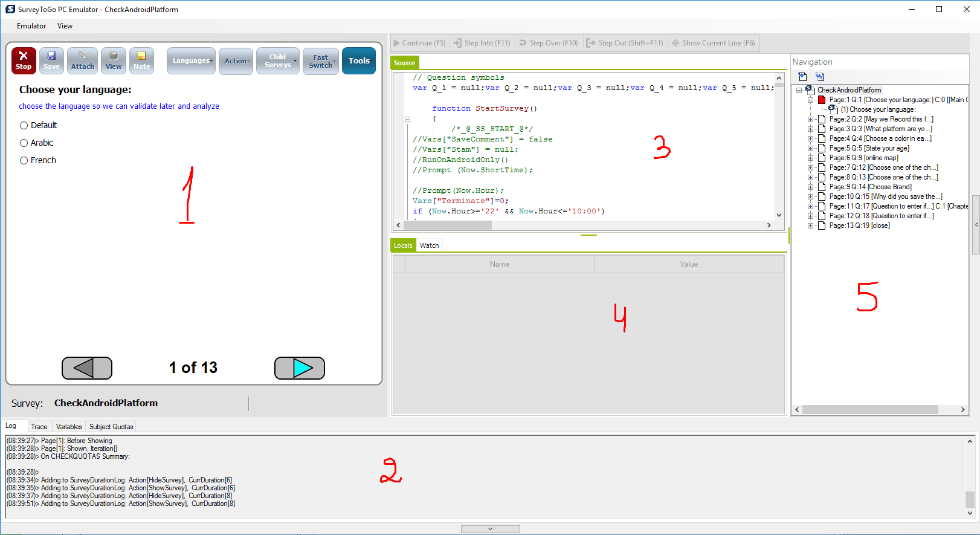Open the Fast Switch dropdown

(321, 60)
